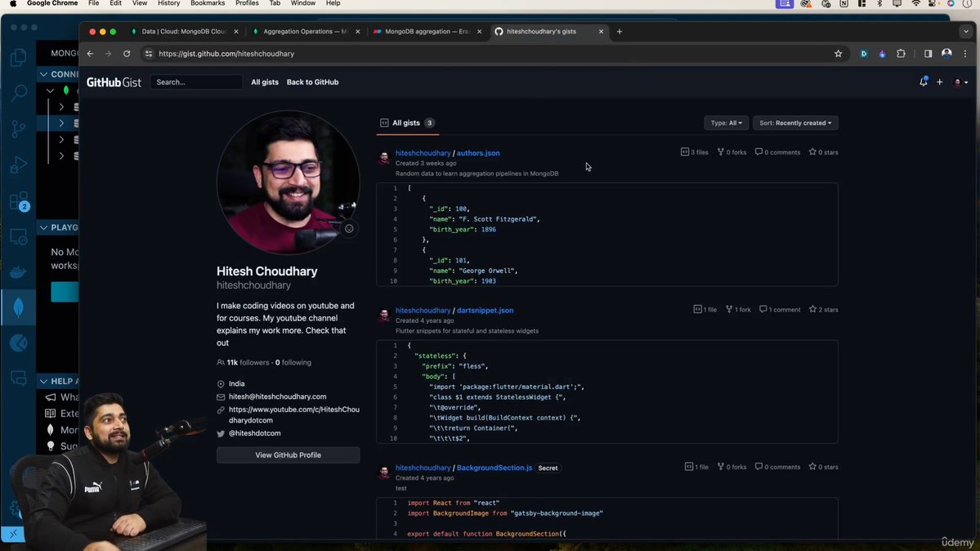The width and height of the screenshot is (980, 551).
Task: Click set status emoji on avatar
Action: click(349, 228)
